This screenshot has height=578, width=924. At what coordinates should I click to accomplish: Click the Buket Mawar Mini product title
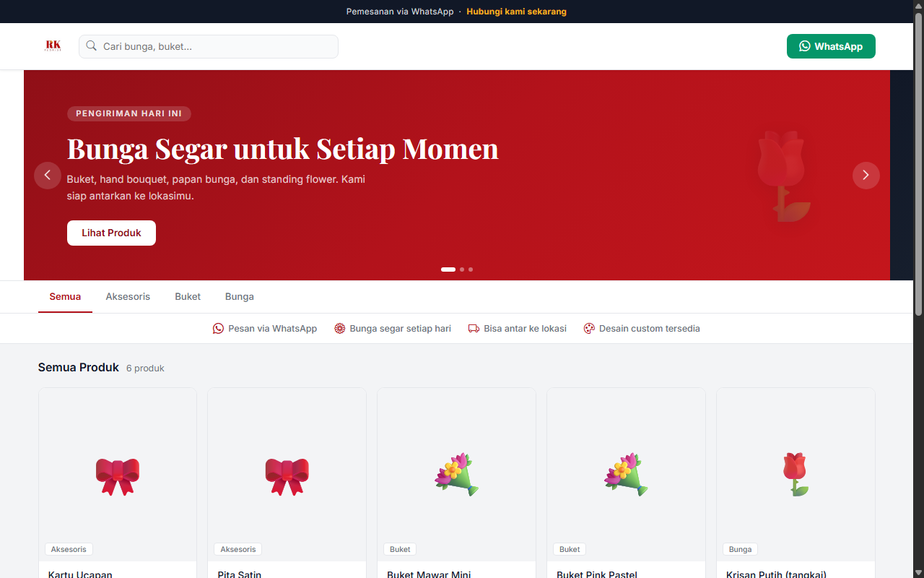[x=429, y=574]
